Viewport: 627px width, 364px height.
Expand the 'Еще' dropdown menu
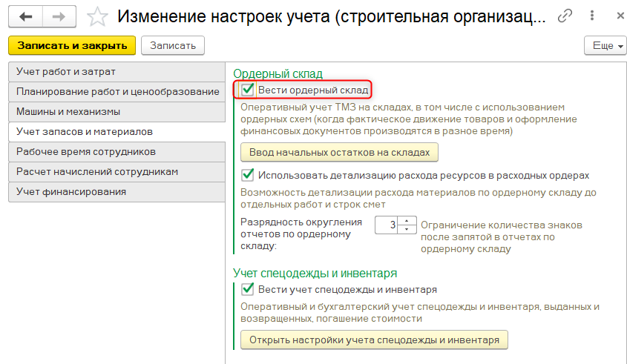(x=606, y=45)
